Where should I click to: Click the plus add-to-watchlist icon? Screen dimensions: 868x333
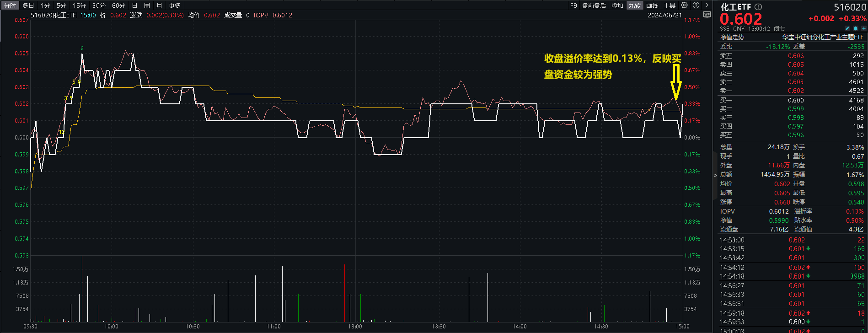click(x=863, y=28)
